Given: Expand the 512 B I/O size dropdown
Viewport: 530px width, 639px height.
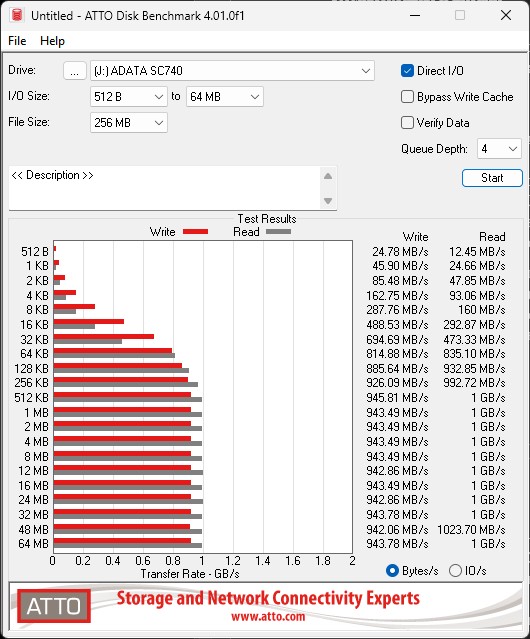Looking at the screenshot, I should (129, 97).
